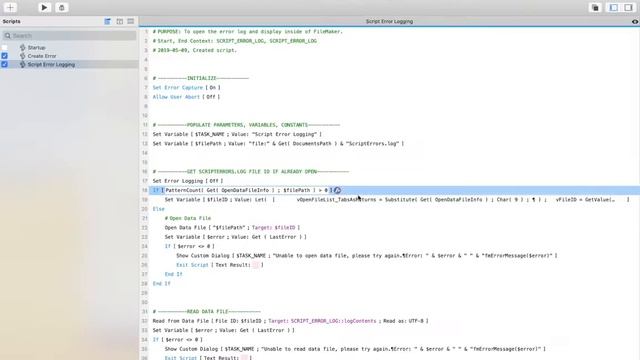Select the Exit Script step on line 26
640x360 pixels.
220,265
